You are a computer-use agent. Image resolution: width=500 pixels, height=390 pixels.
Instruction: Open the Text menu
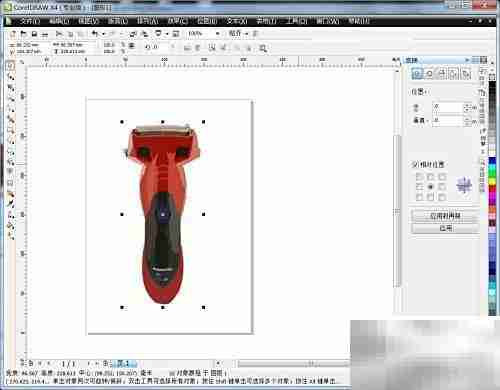tap(237, 21)
